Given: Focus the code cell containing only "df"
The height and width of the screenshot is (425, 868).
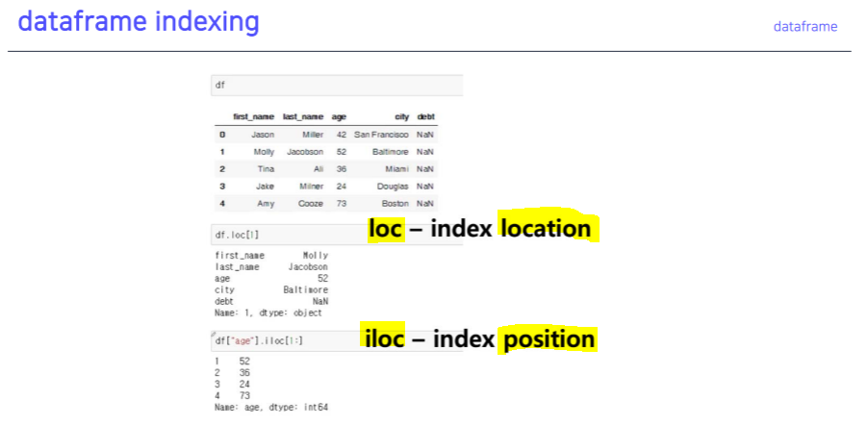Looking at the screenshot, I should tap(337, 86).
